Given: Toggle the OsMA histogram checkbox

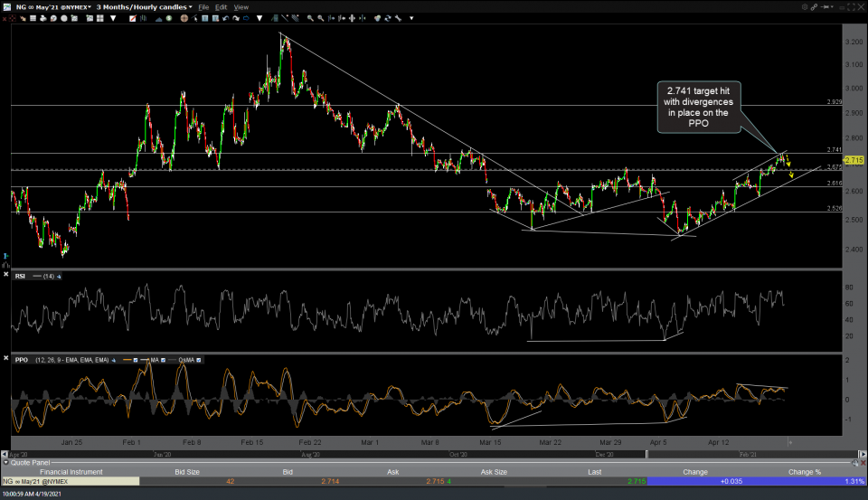Looking at the screenshot, I should coord(199,360).
